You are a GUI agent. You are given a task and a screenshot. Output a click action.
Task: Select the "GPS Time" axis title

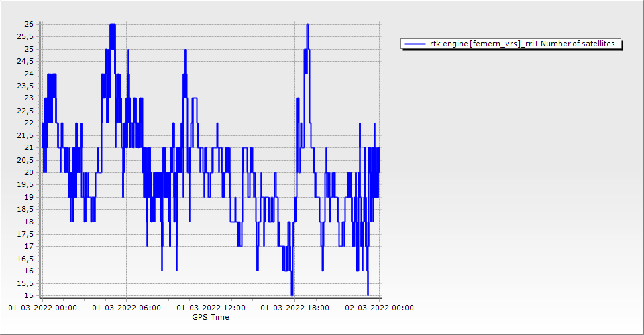[211, 317]
